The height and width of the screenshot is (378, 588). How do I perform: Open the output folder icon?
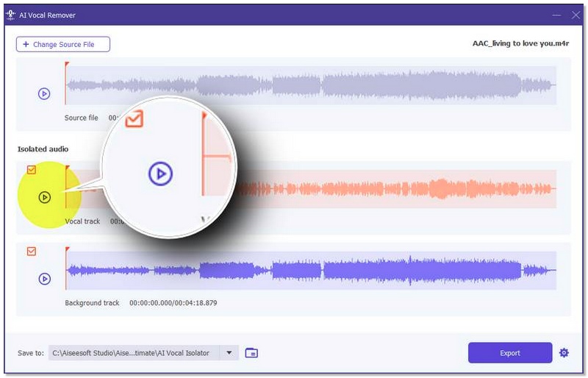click(251, 353)
